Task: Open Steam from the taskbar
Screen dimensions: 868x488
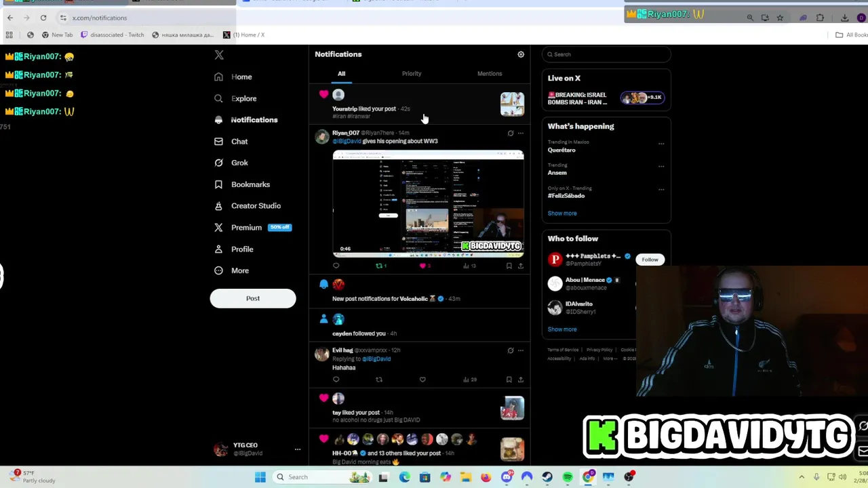Action: [547, 477]
